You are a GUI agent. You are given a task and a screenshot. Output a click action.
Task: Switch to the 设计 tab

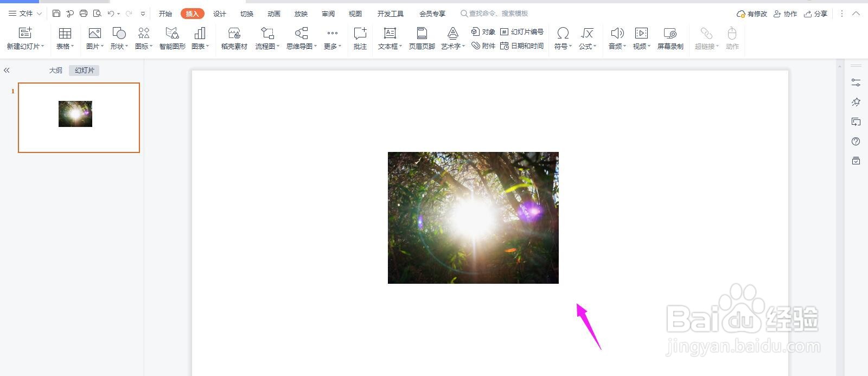[x=220, y=14]
